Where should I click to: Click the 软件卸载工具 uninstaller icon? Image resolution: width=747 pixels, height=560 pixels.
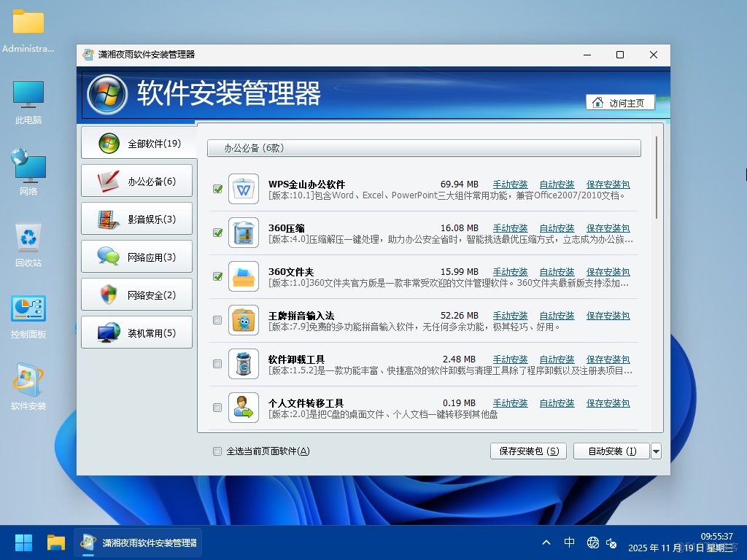point(243,364)
